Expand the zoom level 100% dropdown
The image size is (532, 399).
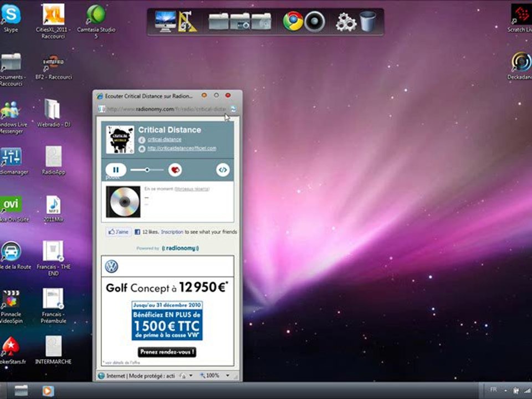coord(227,376)
